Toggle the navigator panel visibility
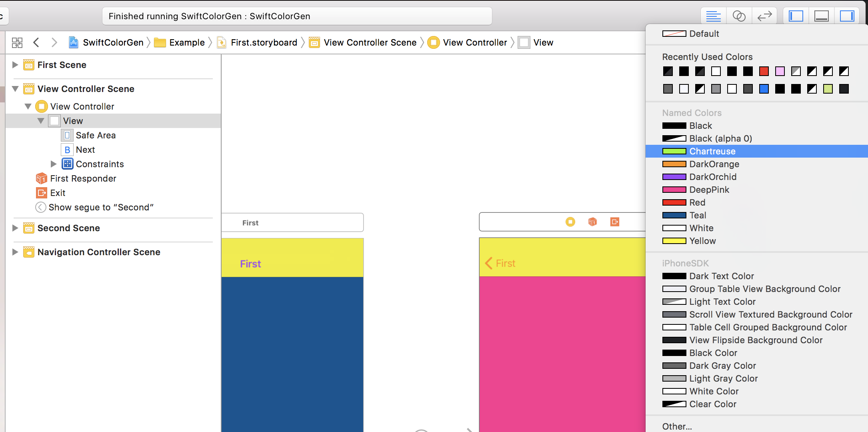868x432 pixels. point(796,16)
